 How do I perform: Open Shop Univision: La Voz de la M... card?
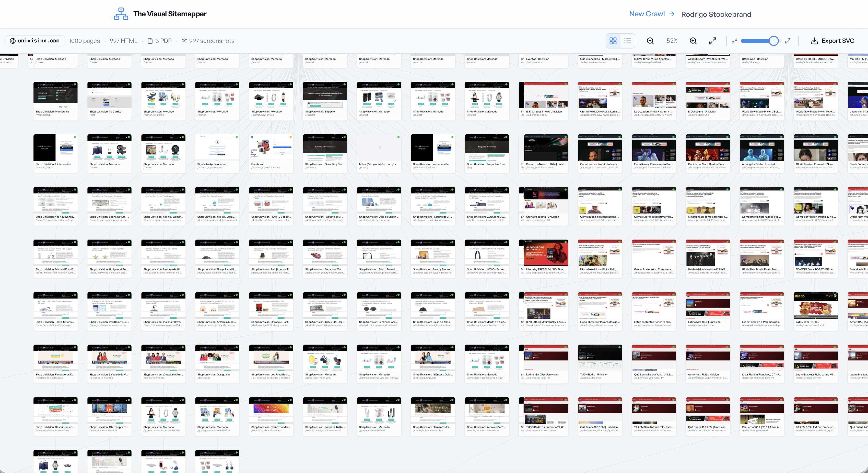click(110, 364)
